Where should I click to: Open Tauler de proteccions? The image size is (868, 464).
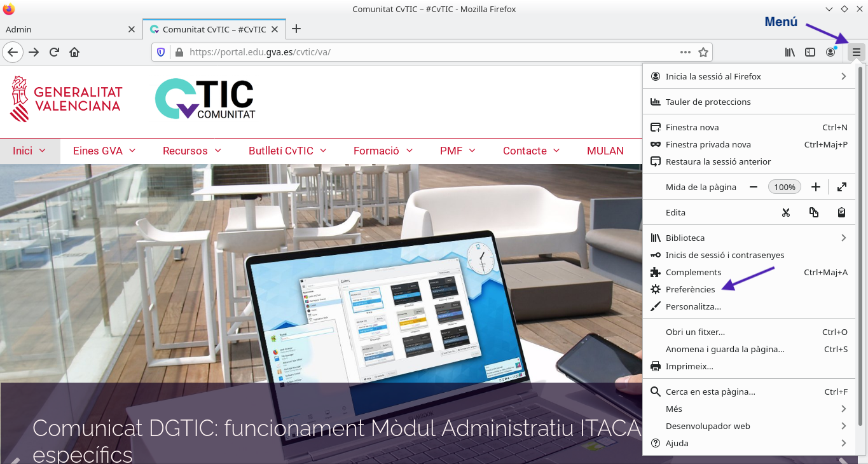click(749, 102)
